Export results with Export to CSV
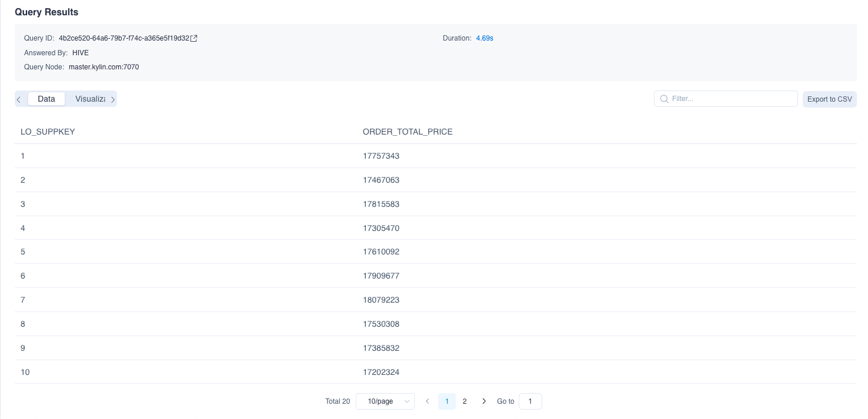Image resolution: width=868 pixels, height=419 pixels. (x=829, y=99)
